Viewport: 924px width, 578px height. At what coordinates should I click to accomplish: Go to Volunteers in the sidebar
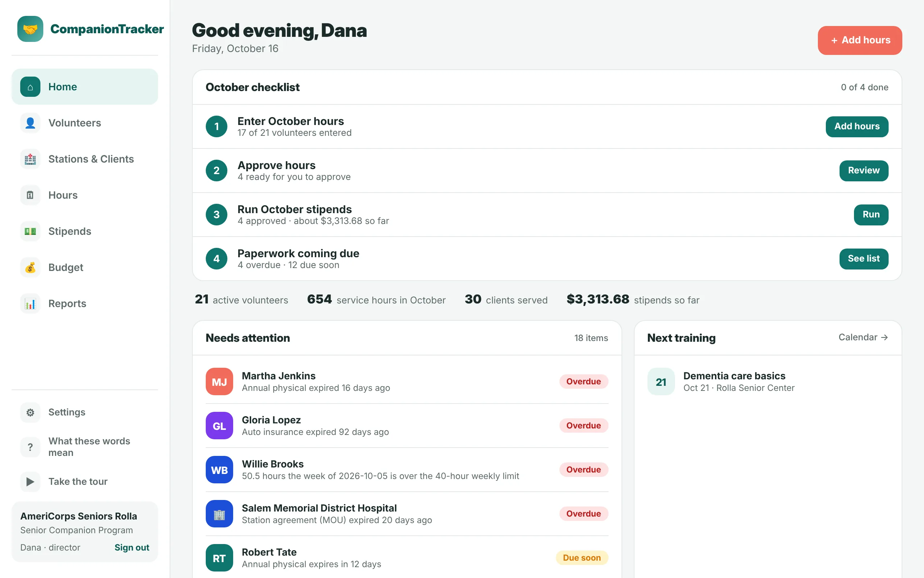coord(85,123)
